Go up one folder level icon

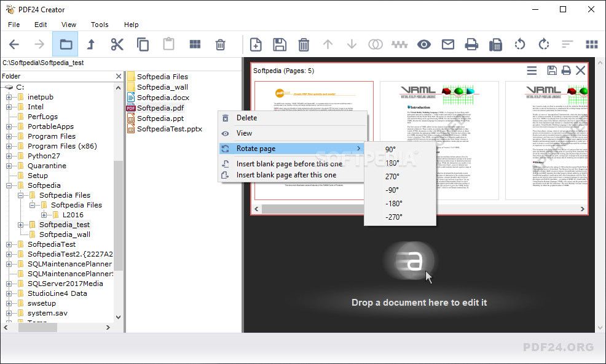91,45
